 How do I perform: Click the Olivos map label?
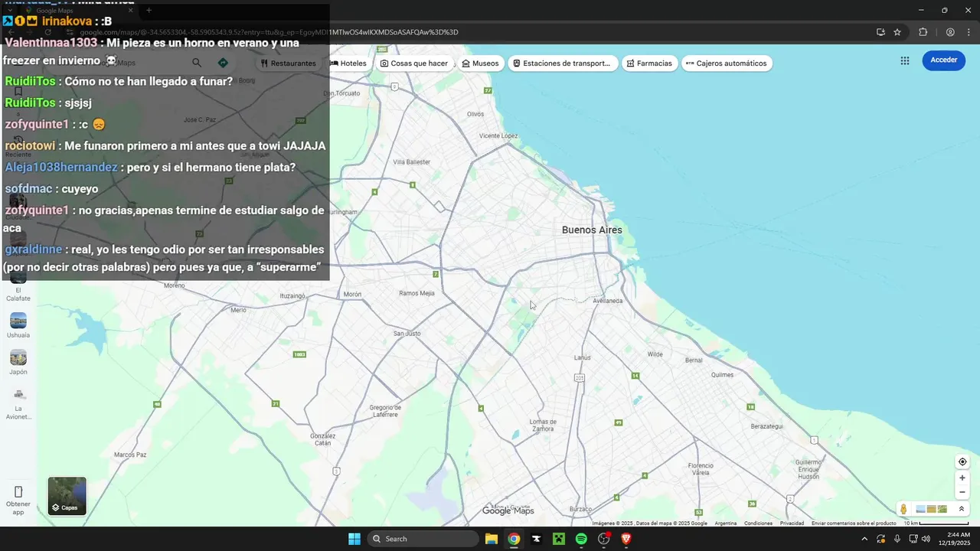[x=475, y=114]
